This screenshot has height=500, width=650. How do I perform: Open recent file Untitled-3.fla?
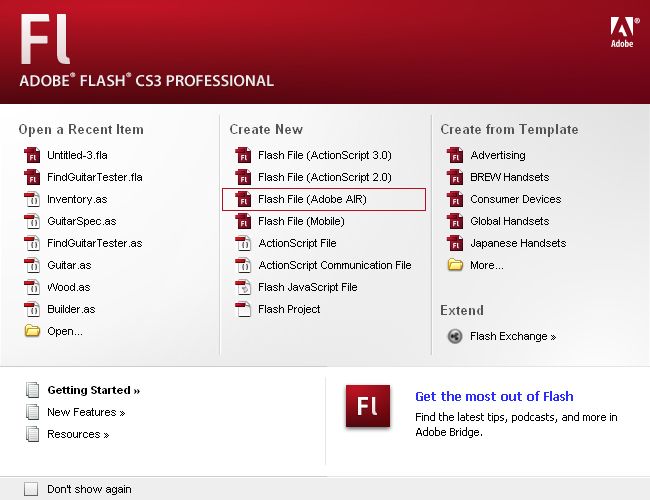tap(78, 155)
